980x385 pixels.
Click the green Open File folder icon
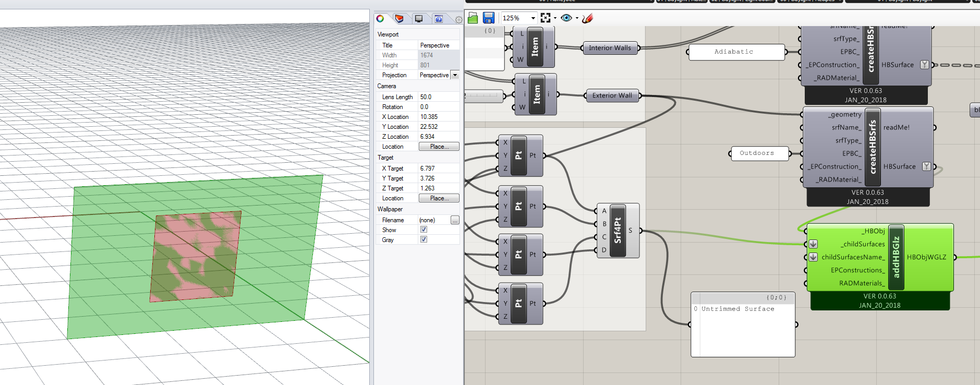pos(473,18)
